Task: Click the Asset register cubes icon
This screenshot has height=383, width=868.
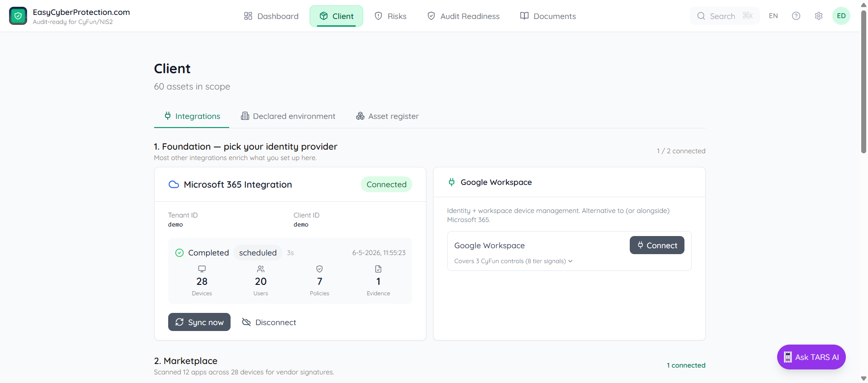Action: 360,116
